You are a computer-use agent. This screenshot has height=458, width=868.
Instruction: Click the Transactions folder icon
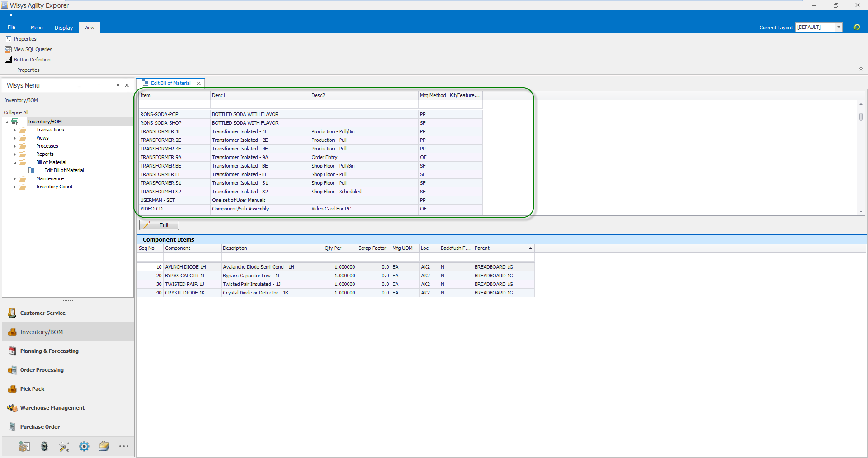(23, 130)
